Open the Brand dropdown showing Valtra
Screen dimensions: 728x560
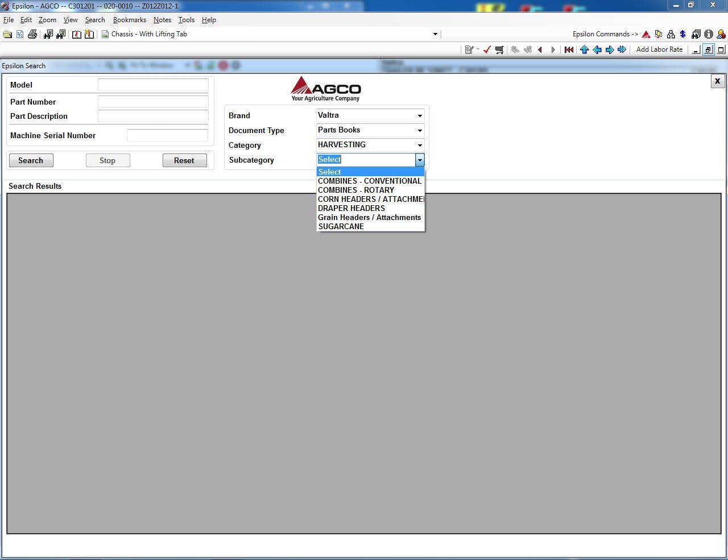point(370,115)
